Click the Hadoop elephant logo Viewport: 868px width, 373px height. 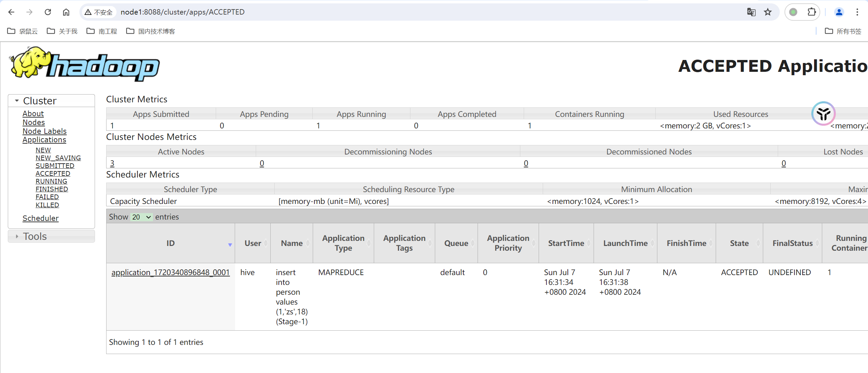point(85,64)
